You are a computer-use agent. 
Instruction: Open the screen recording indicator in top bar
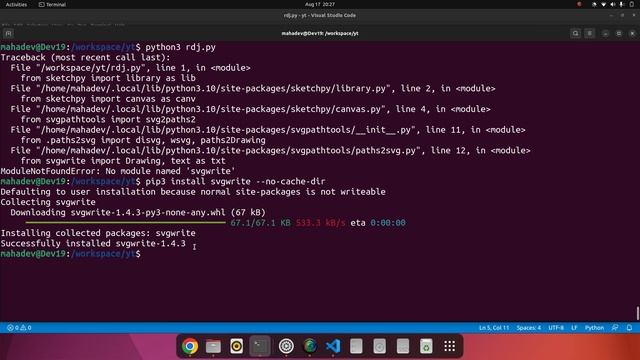(x=579, y=4)
